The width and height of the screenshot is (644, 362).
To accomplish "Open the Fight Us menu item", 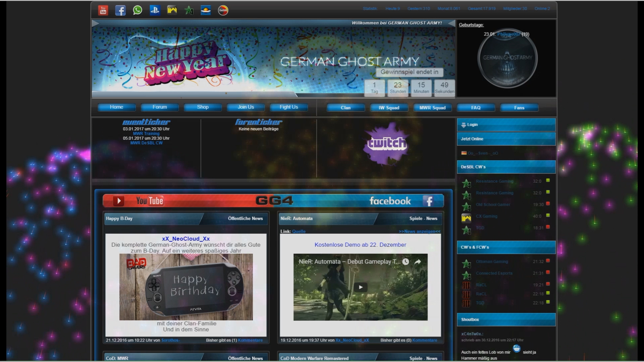I will (x=289, y=107).
